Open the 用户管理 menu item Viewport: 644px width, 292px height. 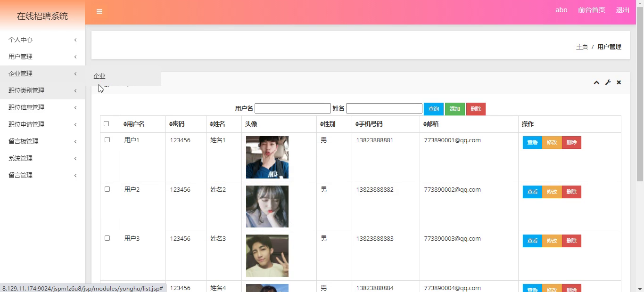click(42, 57)
